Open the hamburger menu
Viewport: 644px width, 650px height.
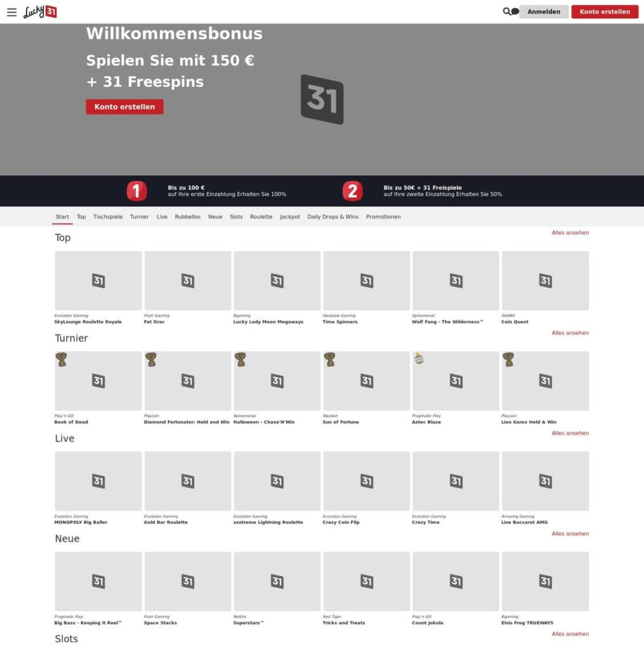point(11,12)
